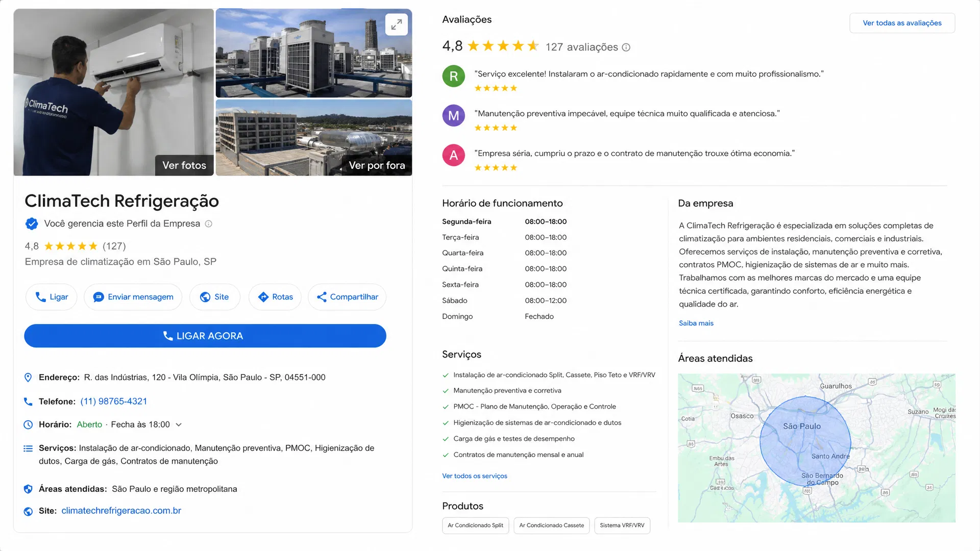Click the 'Segunda-feira' hours row
This screenshot has height=551, width=980.
(x=504, y=221)
